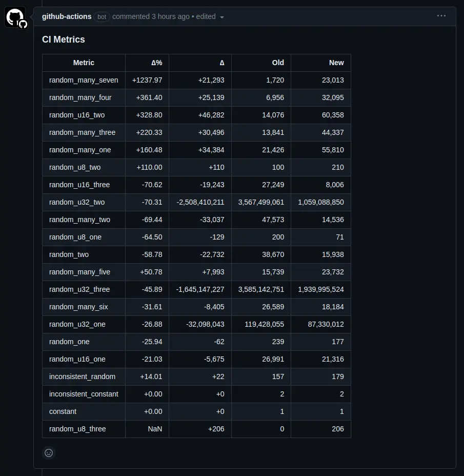Click the 'commented 3 hours ago' timestamp
Viewport: 464px width, 476px height.
click(x=151, y=16)
